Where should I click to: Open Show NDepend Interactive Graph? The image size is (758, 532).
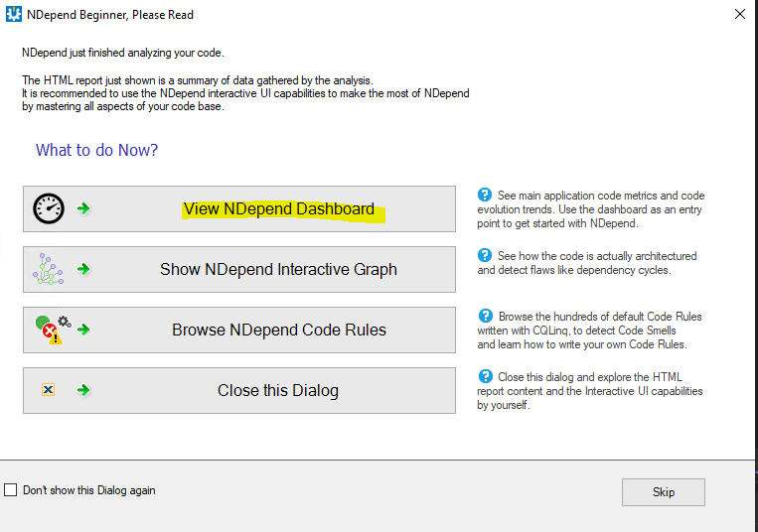(239, 269)
